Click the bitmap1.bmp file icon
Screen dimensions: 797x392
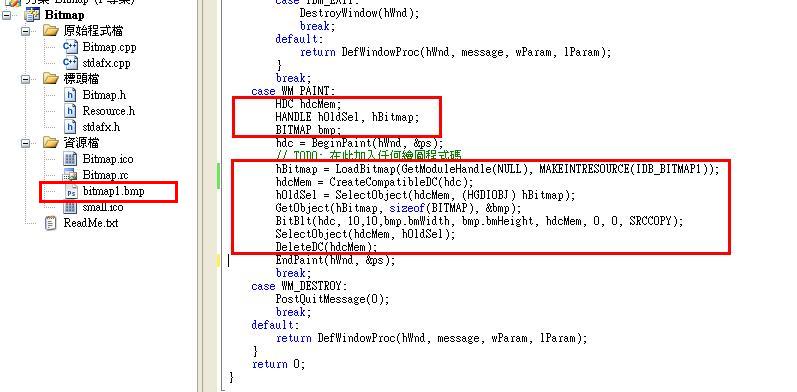coord(71,192)
